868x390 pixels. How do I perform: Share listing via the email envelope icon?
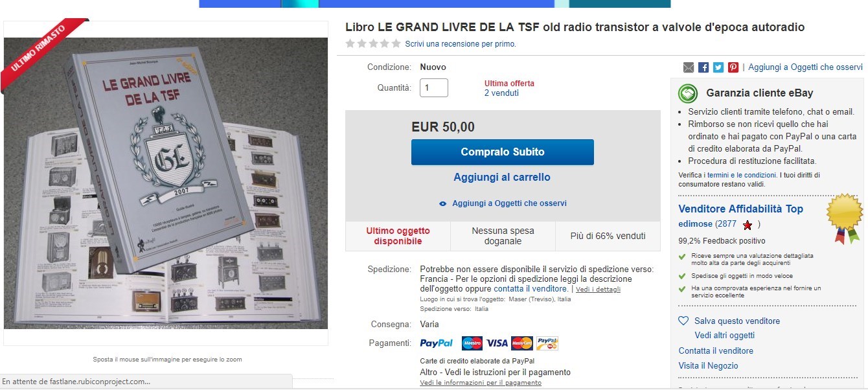(689, 67)
